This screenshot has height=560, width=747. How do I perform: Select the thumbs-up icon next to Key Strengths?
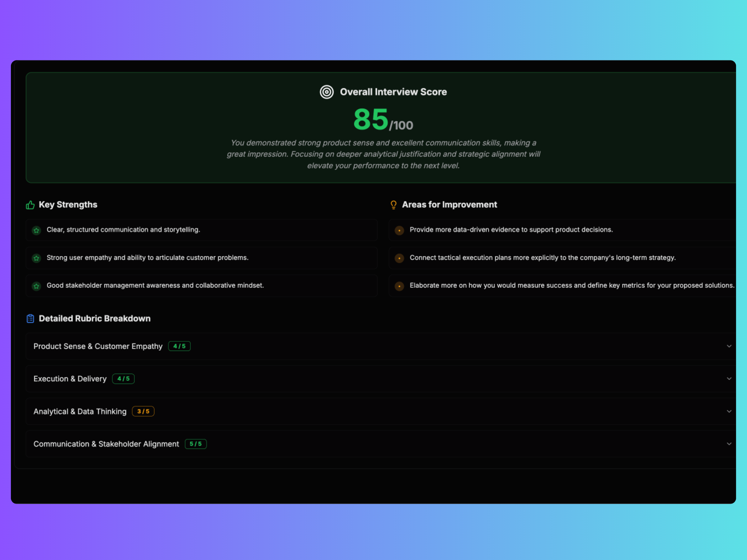(x=31, y=205)
